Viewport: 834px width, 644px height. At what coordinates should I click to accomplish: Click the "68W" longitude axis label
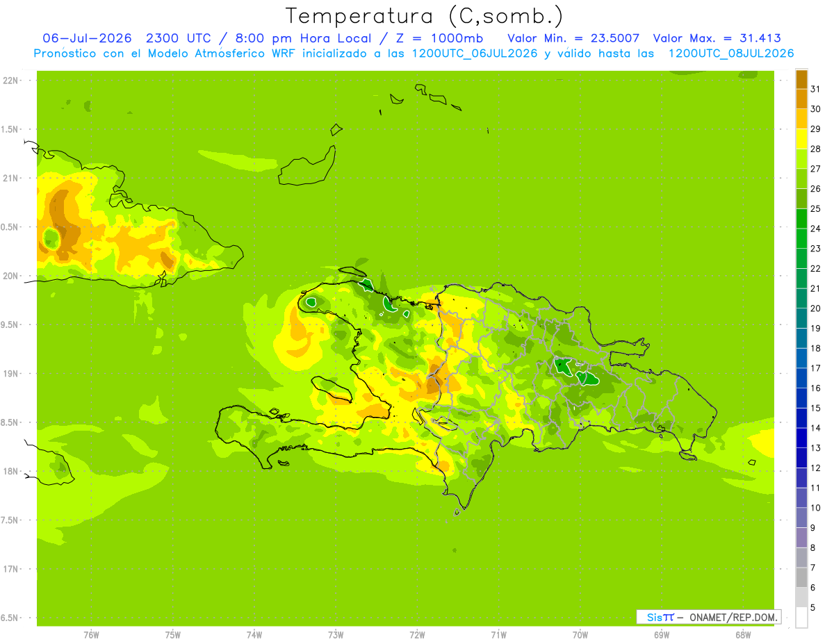pos(743,635)
